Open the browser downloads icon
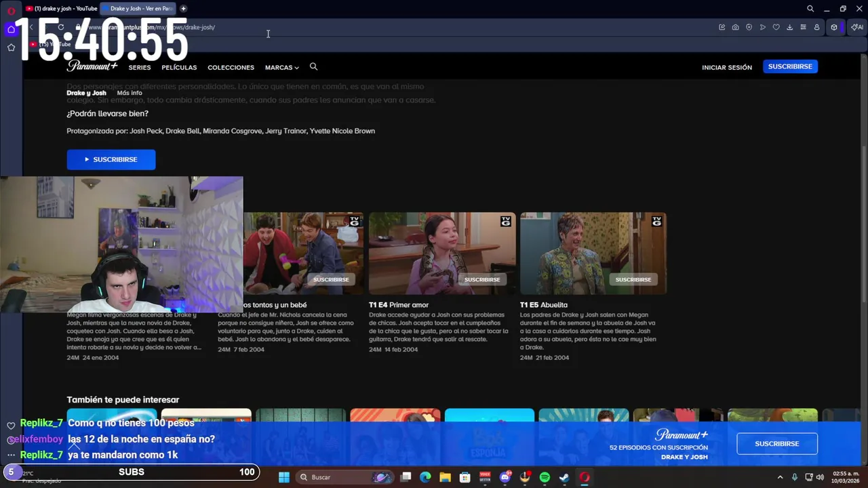868x488 pixels. tap(790, 27)
